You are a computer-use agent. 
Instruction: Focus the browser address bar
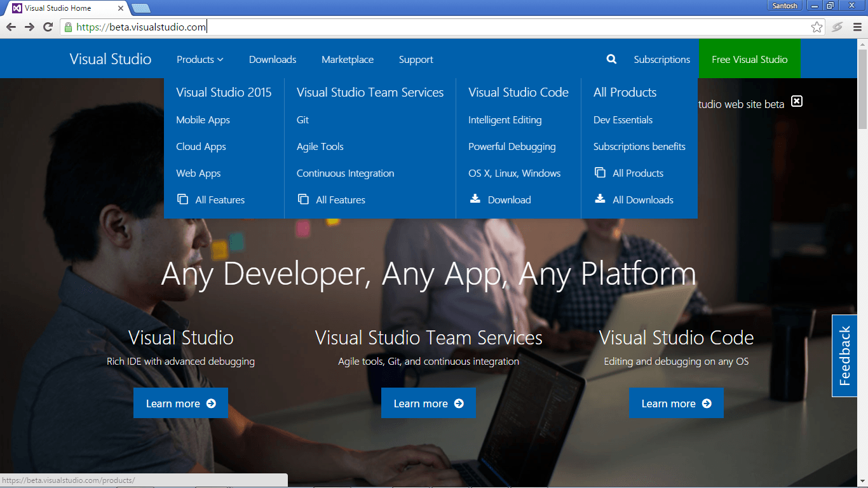(443, 27)
